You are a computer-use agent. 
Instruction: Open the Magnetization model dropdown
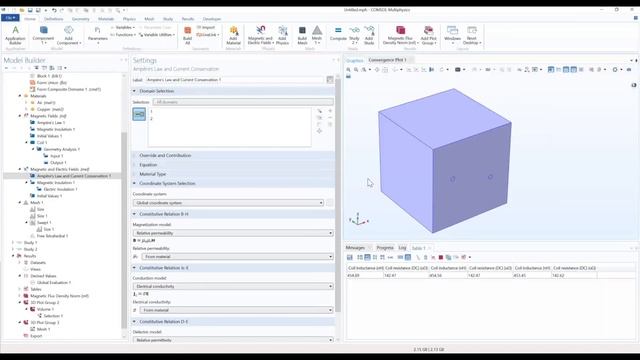233,233
